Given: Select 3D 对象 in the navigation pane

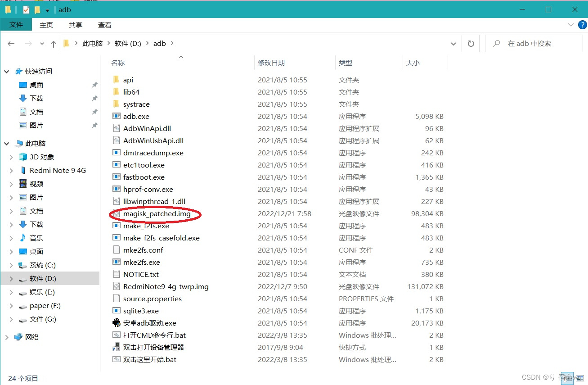Looking at the screenshot, I should pyautogui.click(x=42, y=157).
